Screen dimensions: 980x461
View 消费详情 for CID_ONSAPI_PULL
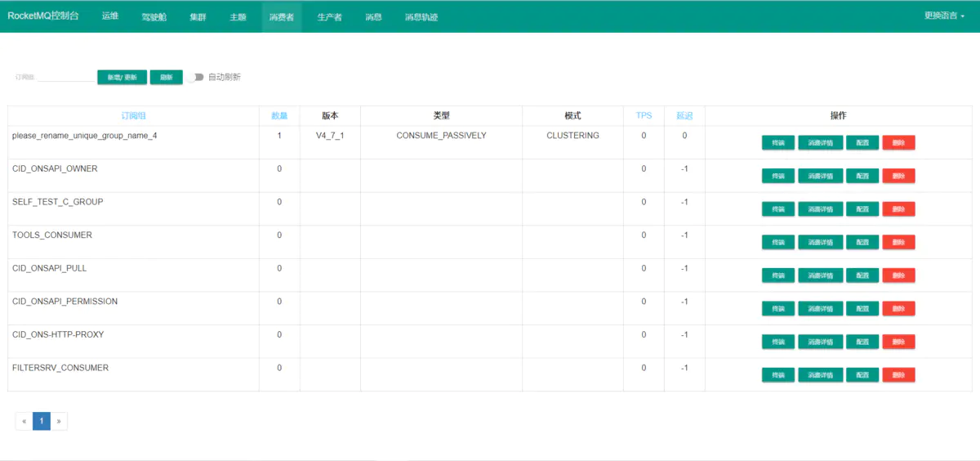coord(821,275)
